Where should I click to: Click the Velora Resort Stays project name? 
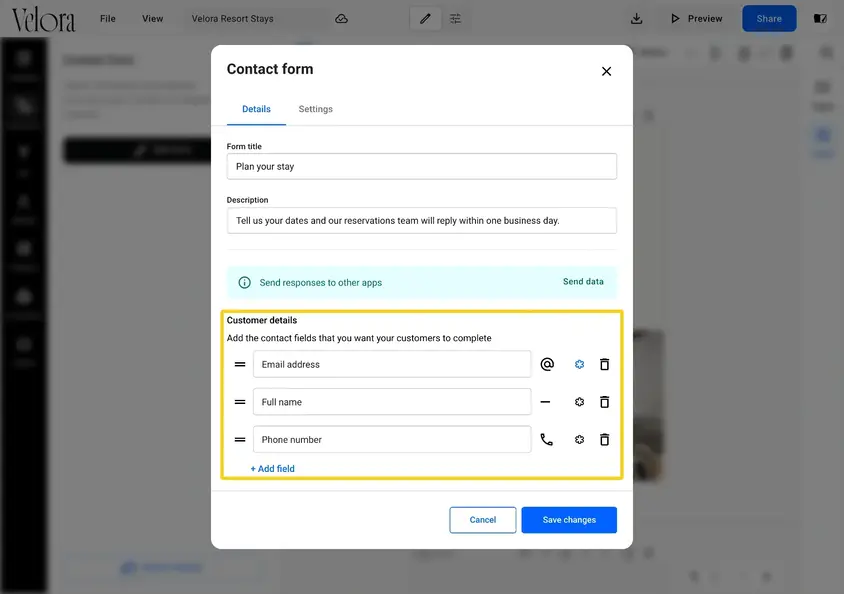[233, 19]
